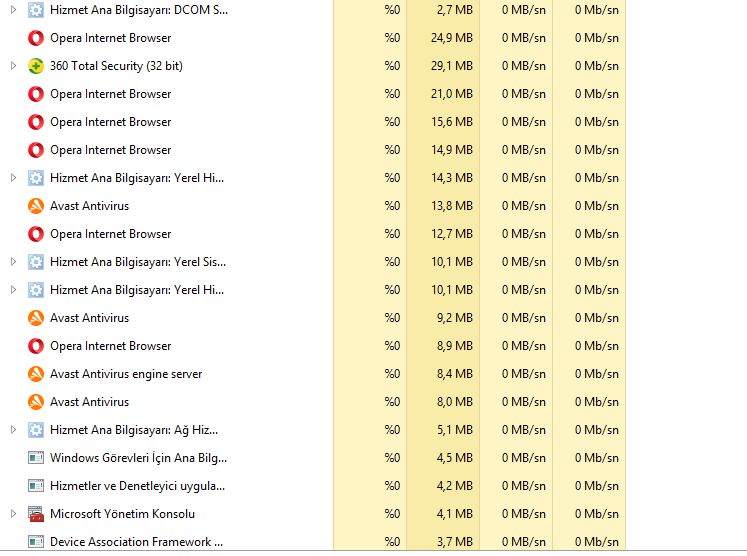Click the 13,8 MB memory value
Image resolution: width=747 pixels, height=556 pixels.
(x=452, y=206)
